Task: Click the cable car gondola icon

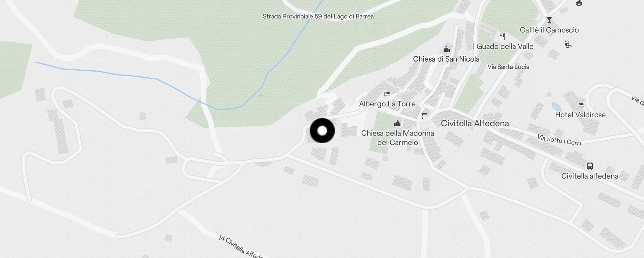Action: click(x=579, y=3)
